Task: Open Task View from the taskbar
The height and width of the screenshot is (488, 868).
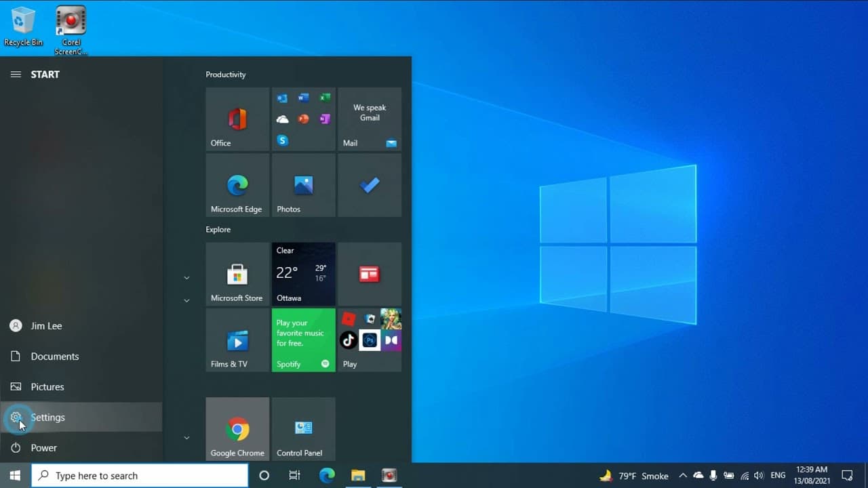Action: tap(295, 476)
